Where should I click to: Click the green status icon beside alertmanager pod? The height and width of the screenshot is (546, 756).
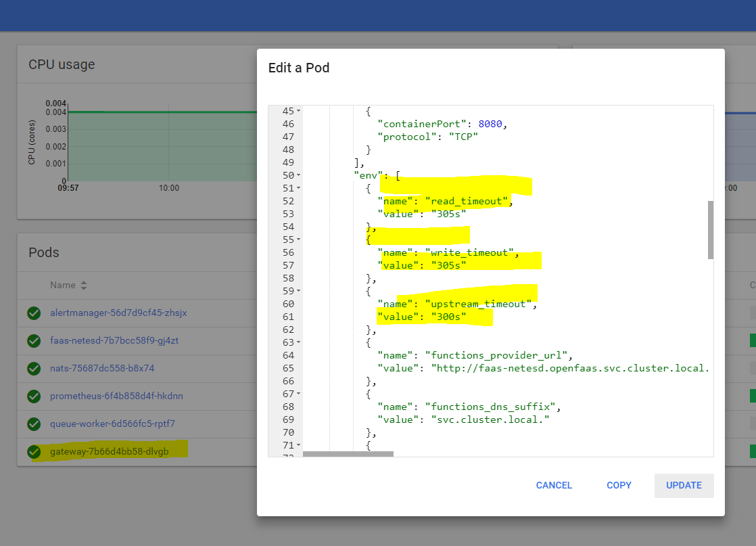tap(33, 313)
